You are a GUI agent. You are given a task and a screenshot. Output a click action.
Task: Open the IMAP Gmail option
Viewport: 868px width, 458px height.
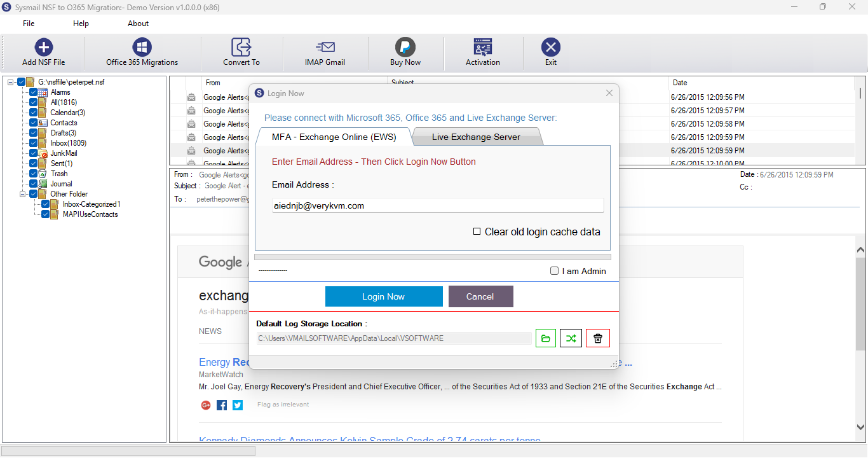(x=325, y=47)
